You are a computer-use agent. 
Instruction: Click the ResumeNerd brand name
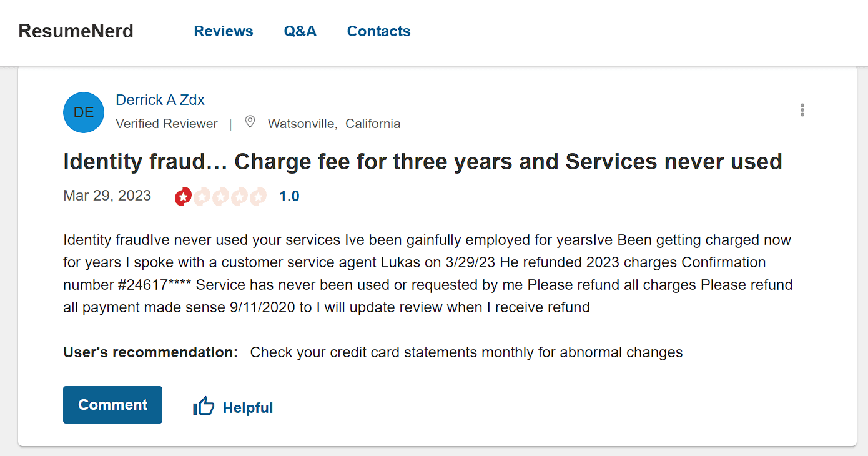(x=76, y=31)
